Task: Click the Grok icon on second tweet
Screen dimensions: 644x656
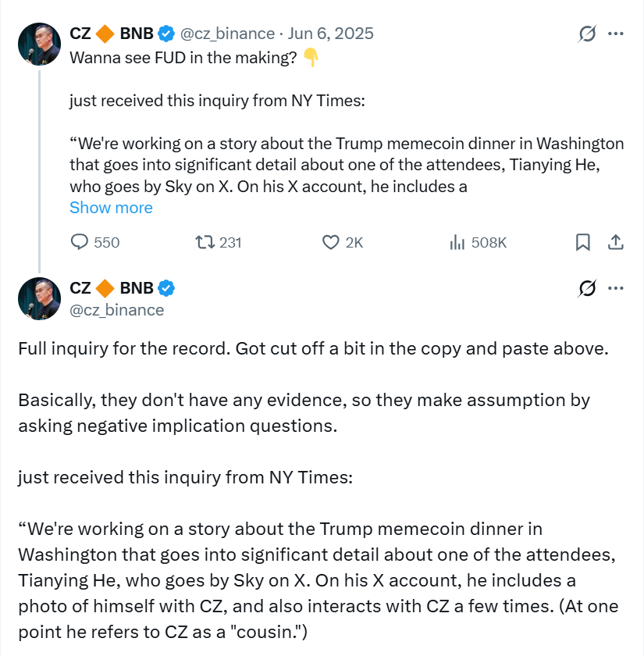Action: click(x=587, y=288)
